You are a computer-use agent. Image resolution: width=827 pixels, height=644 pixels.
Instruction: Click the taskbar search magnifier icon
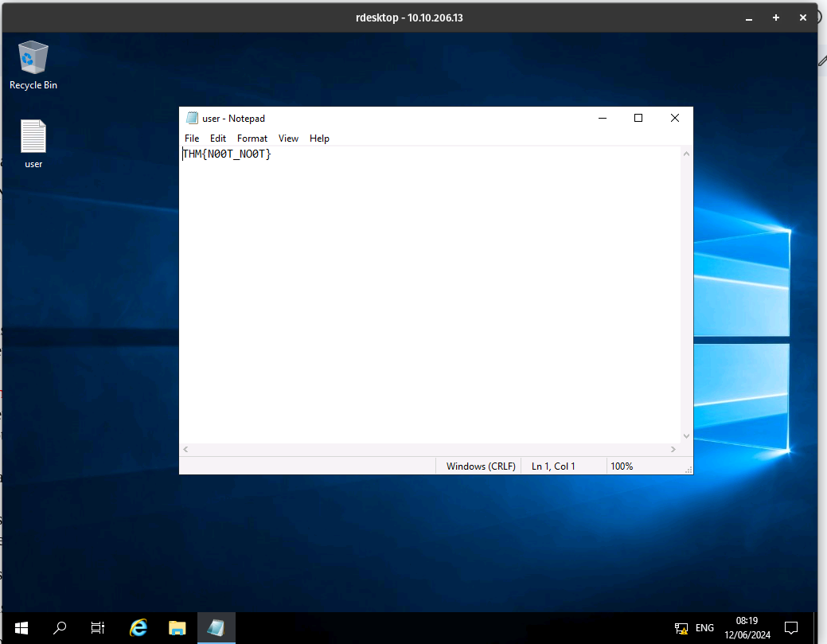[60, 627]
